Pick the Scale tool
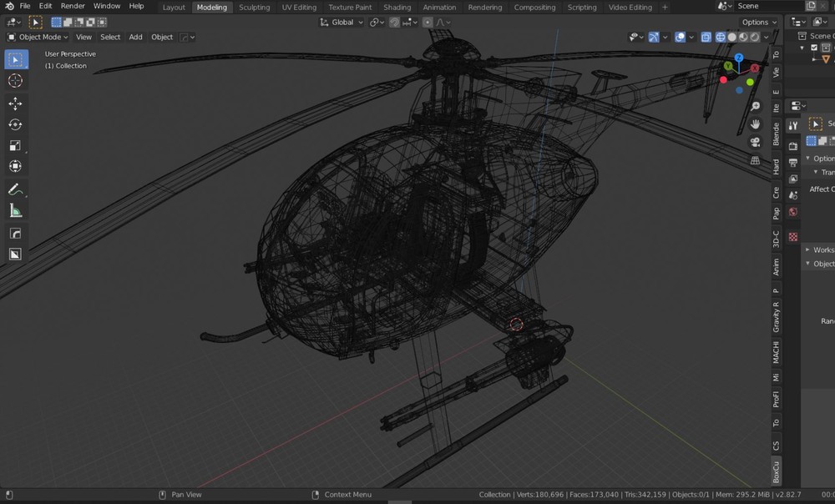The image size is (835, 504). click(15, 145)
